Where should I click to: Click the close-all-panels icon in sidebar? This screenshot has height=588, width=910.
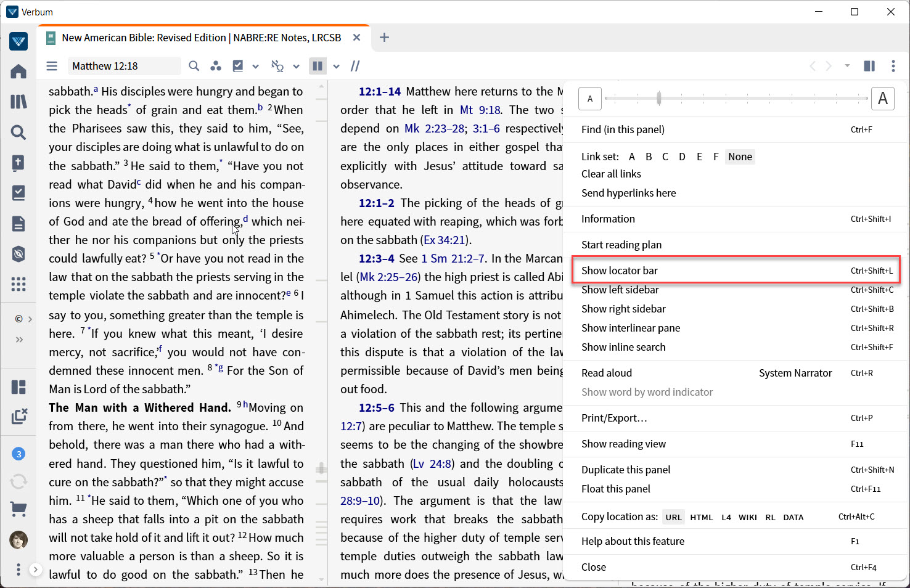[19, 416]
